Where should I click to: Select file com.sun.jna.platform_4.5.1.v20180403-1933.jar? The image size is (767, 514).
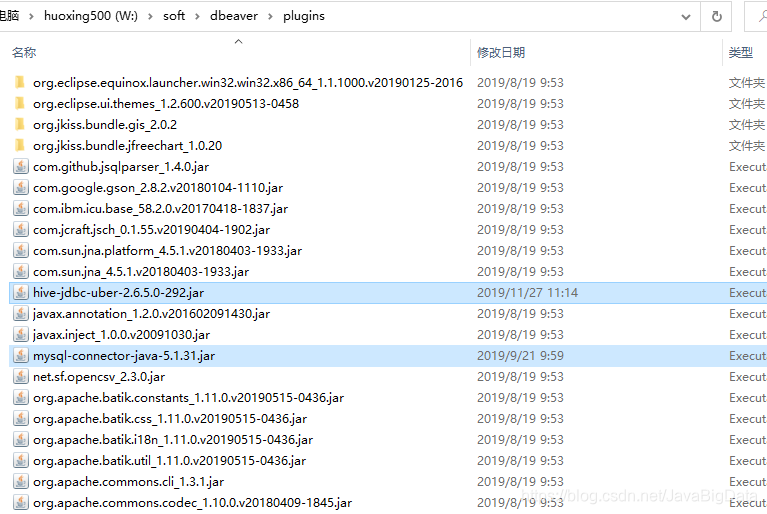(167, 251)
